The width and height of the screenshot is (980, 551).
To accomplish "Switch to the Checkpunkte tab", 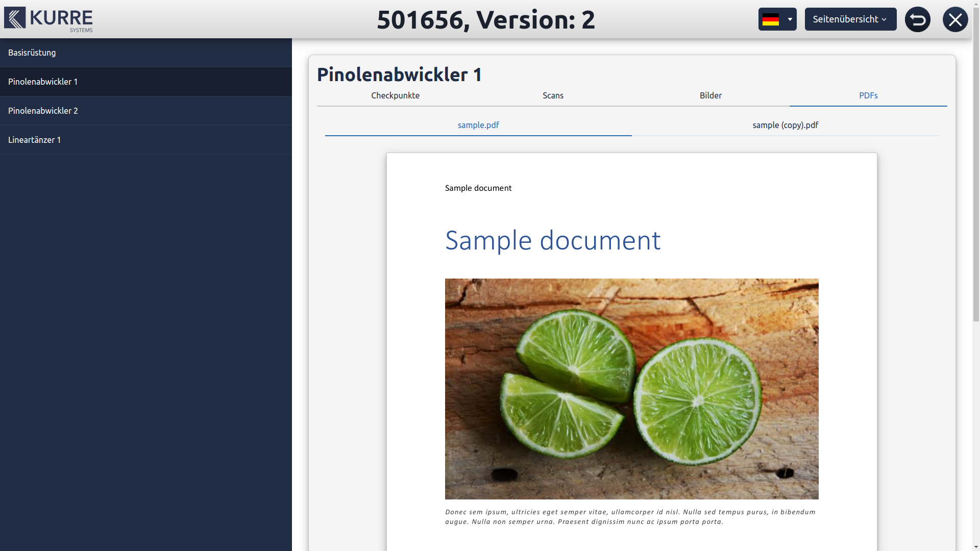I will coord(395,95).
